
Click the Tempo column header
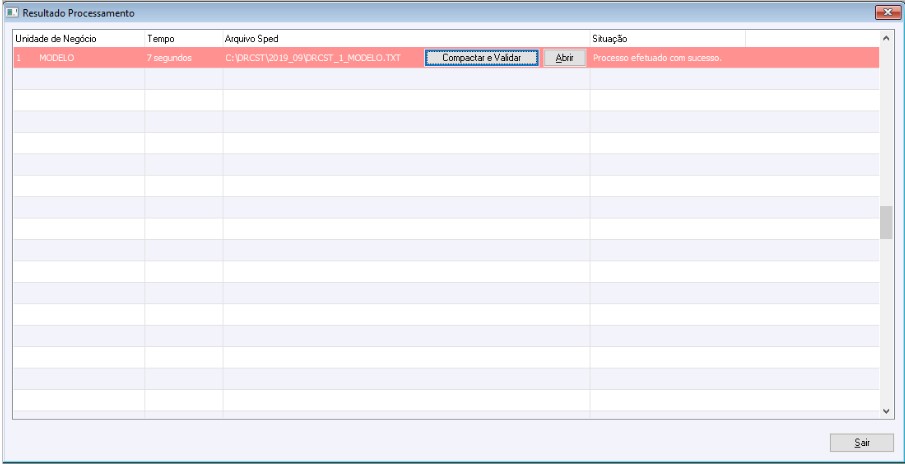[x=184, y=39]
